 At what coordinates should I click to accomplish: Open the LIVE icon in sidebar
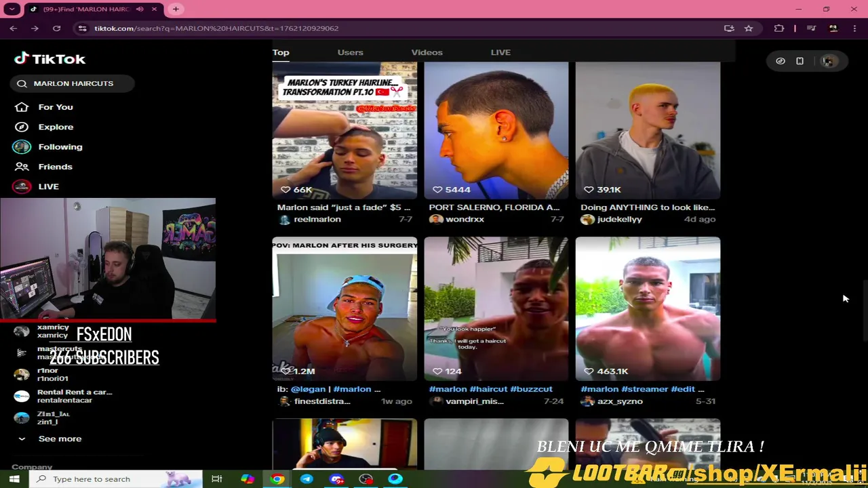point(22,186)
